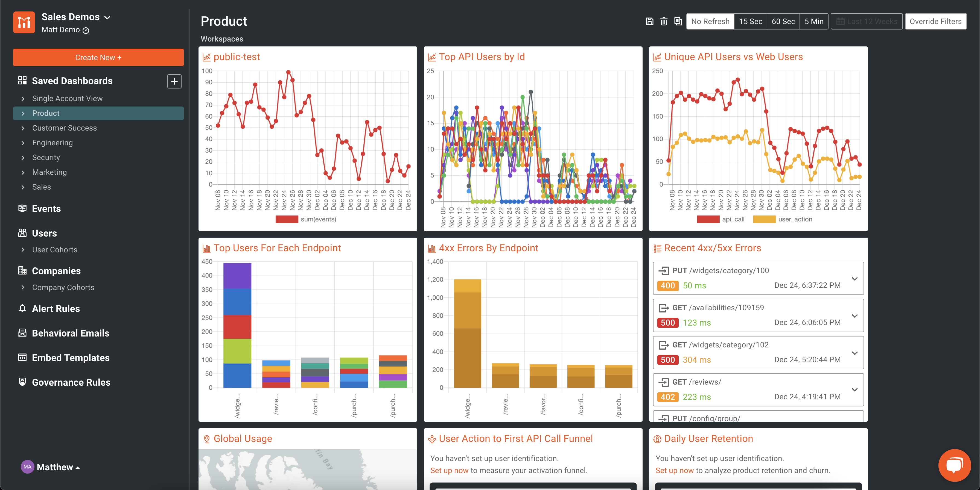
Task: Expand the PUT /widgets/category/100 error details
Action: tap(854, 279)
